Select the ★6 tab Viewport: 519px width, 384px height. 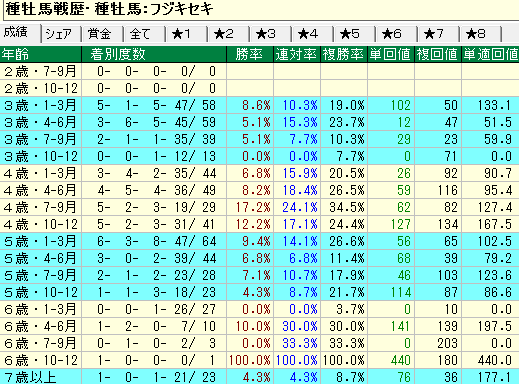coord(396,34)
